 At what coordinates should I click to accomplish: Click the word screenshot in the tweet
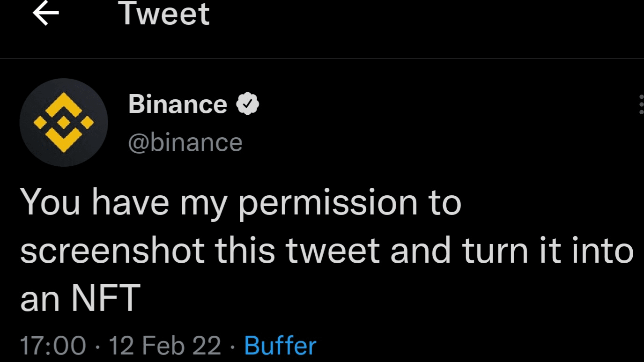[112, 250]
